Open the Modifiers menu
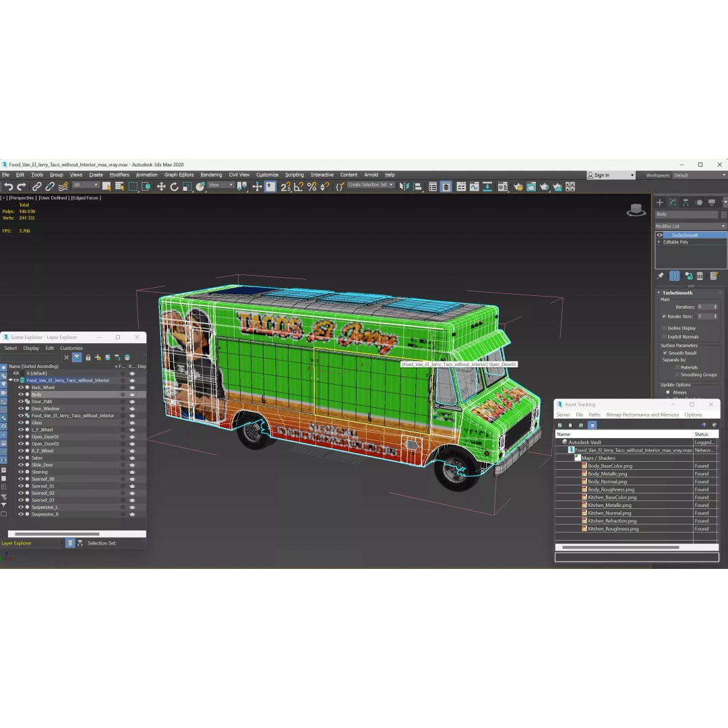Viewport: 728px width, 728px height. pyautogui.click(x=119, y=175)
